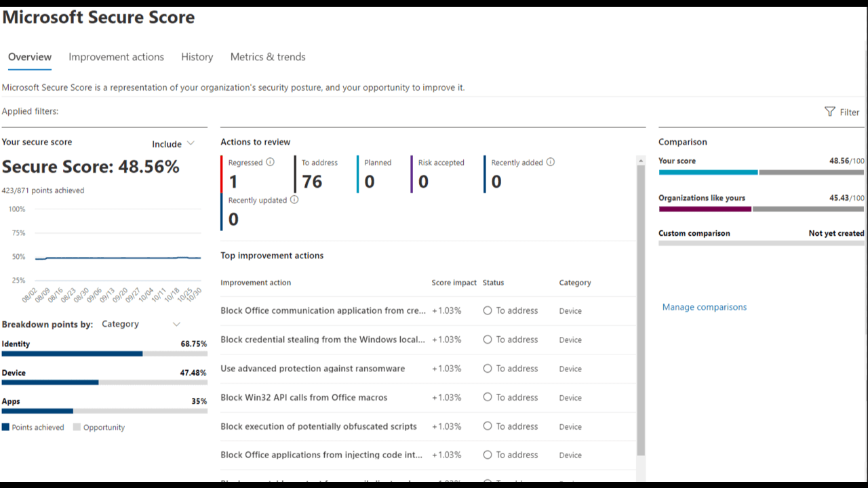Click info icon beside Recently added

pos(551,162)
